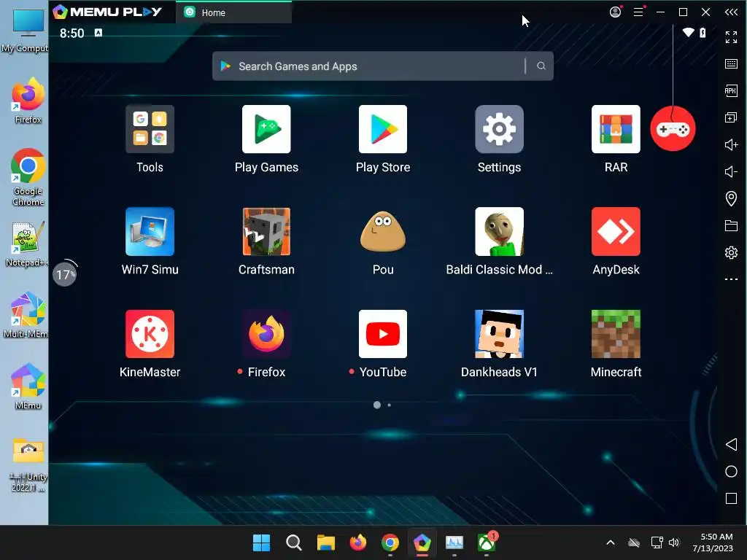
Task: Click the search magnifier button
Action: [541, 66]
